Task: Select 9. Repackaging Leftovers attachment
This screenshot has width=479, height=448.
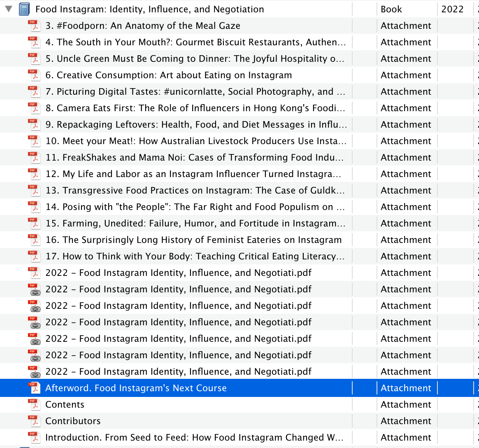Action: point(196,125)
